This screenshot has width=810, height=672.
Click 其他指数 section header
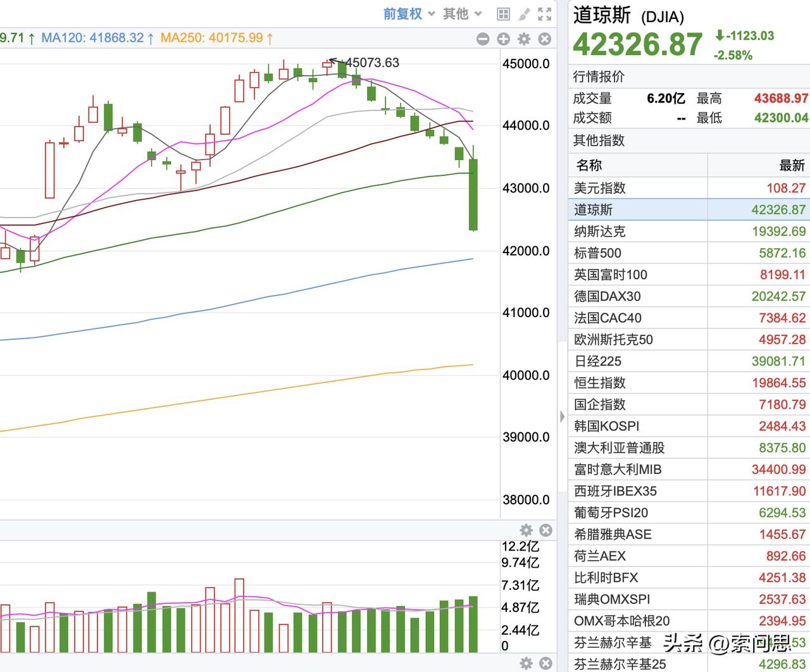point(599,140)
